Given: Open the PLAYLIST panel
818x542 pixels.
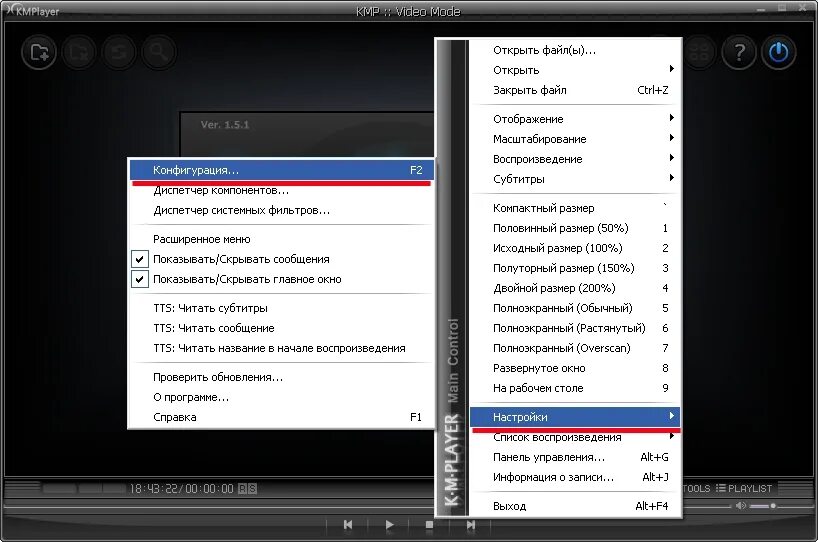Looking at the screenshot, I should 743,488.
